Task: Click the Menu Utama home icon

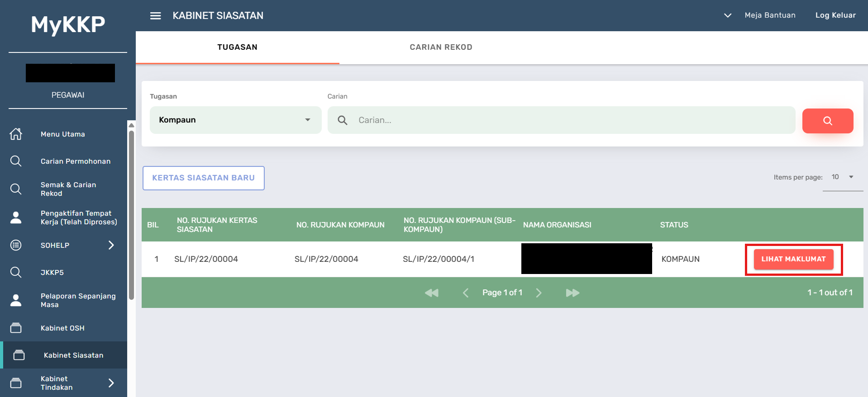Action: coord(16,134)
